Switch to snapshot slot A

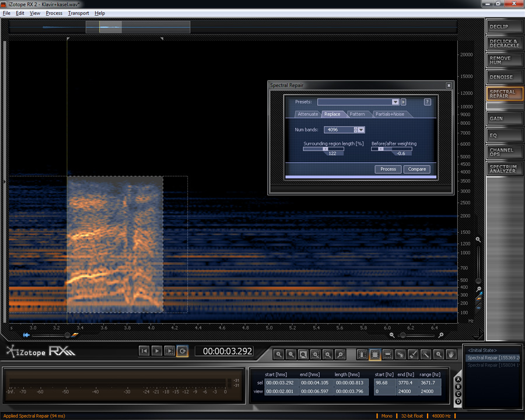(x=459, y=379)
